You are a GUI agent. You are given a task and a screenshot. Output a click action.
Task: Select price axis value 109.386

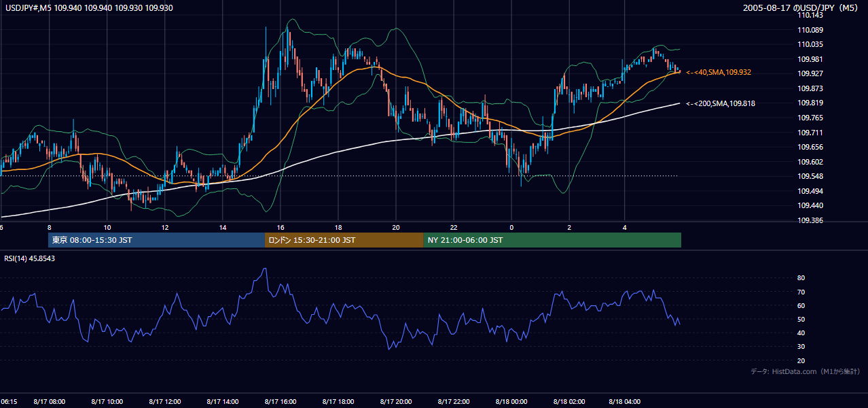(x=811, y=220)
